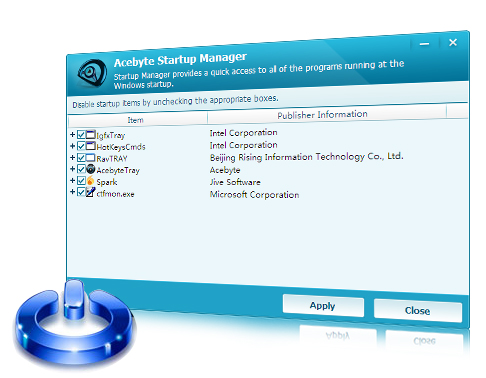Click the Jive Software publisher text
The height and width of the screenshot is (378, 486).
(235, 182)
